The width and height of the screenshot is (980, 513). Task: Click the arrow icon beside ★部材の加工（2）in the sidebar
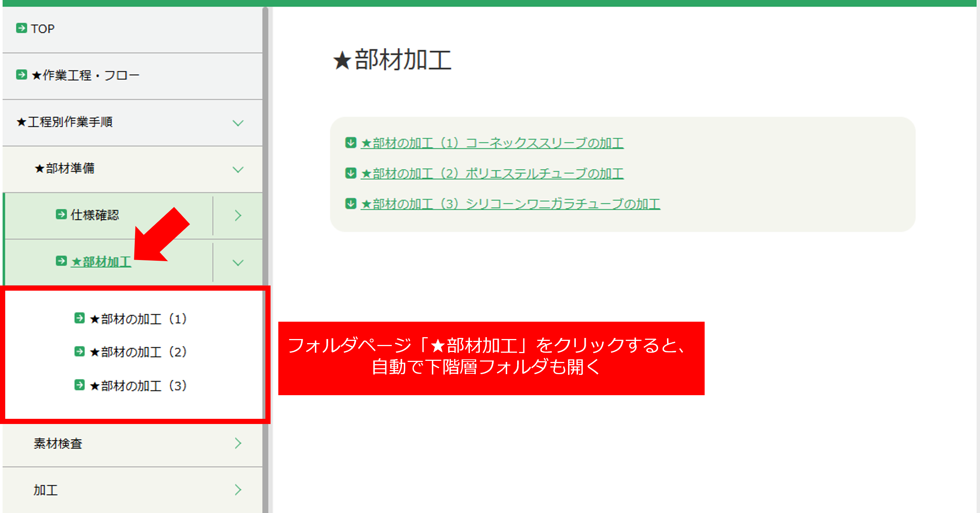(79, 351)
